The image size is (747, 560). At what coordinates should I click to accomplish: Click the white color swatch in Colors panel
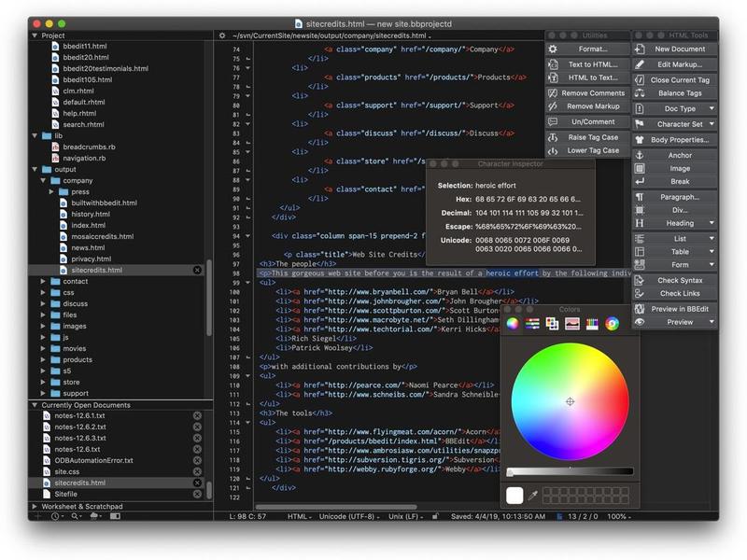tap(514, 496)
